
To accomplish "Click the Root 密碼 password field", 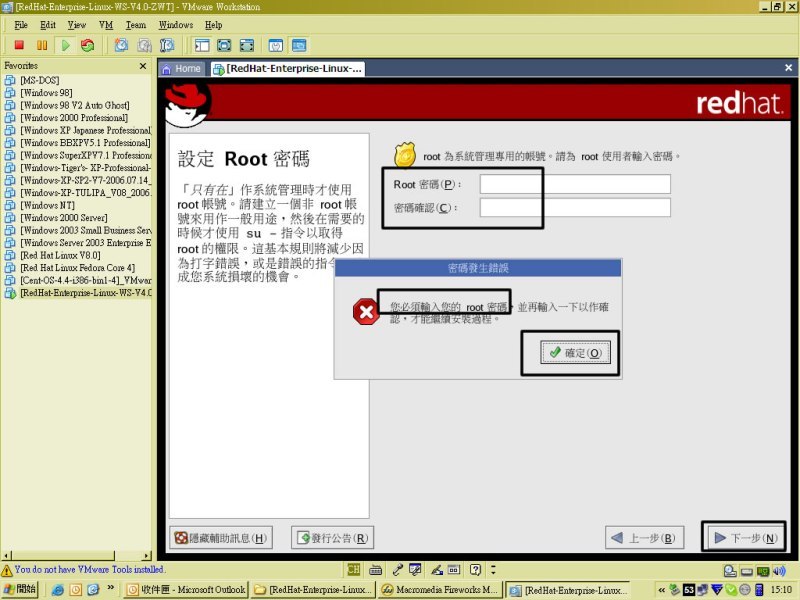I will click(575, 184).
